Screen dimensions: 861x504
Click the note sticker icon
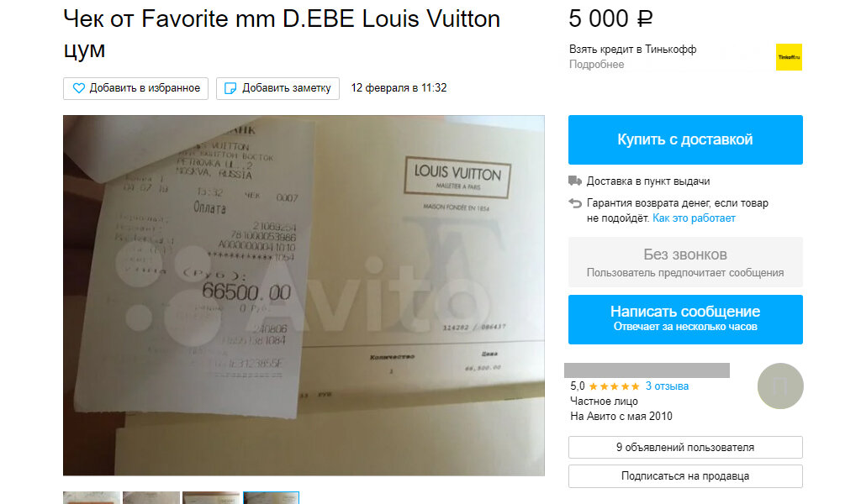click(x=231, y=88)
